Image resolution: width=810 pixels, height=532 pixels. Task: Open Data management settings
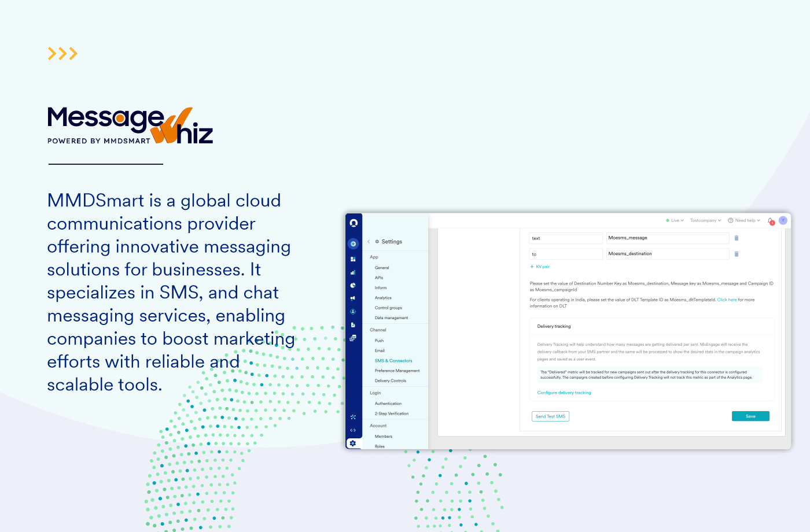(x=391, y=318)
